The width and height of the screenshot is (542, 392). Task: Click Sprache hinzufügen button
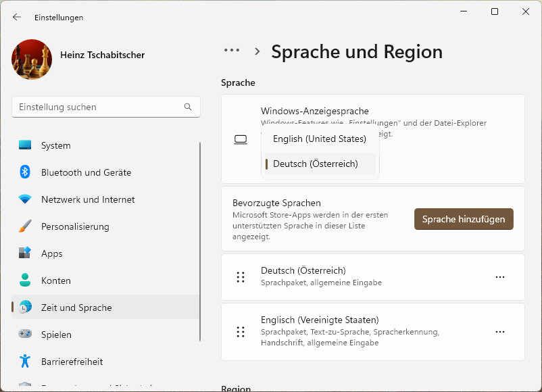pos(464,219)
